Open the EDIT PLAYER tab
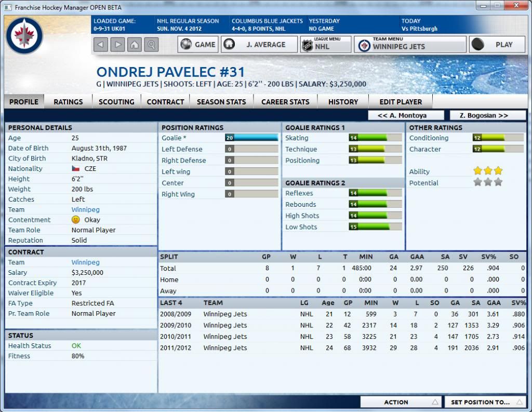 click(x=401, y=102)
